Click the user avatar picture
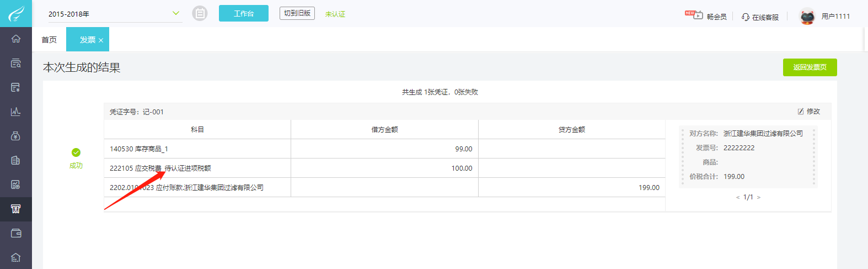 coord(807,17)
